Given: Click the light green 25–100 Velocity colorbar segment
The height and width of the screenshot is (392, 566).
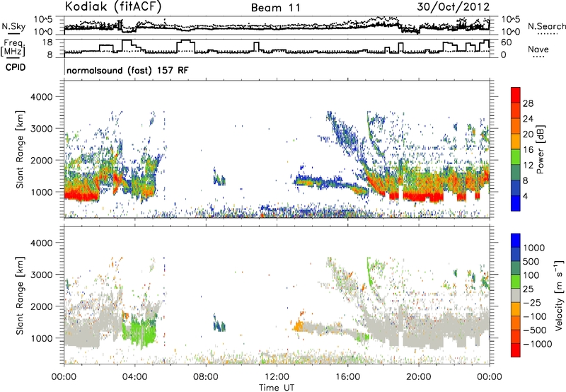Looking at the screenshot, I should (x=516, y=282).
